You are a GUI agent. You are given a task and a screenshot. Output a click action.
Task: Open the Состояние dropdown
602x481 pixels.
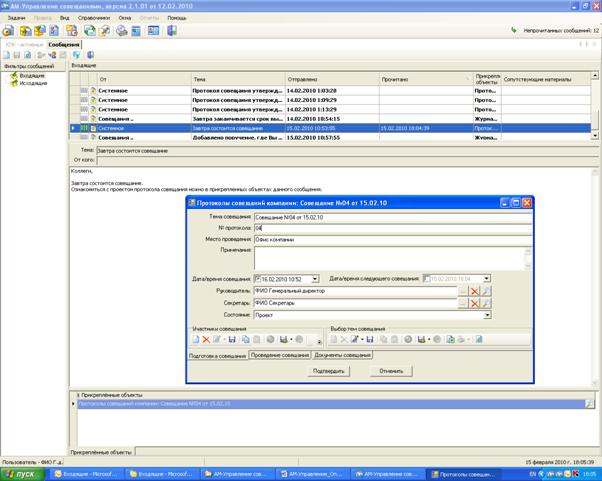(x=487, y=315)
